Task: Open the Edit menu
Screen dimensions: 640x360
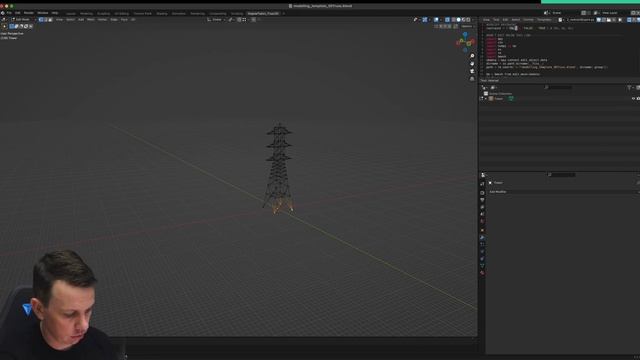Action: [x=18, y=13]
